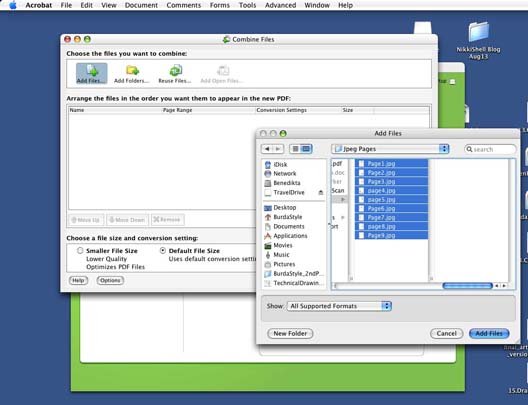Select Default File Size radio button
This screenshot has width=528, height=405.
(x=163, y=250)
